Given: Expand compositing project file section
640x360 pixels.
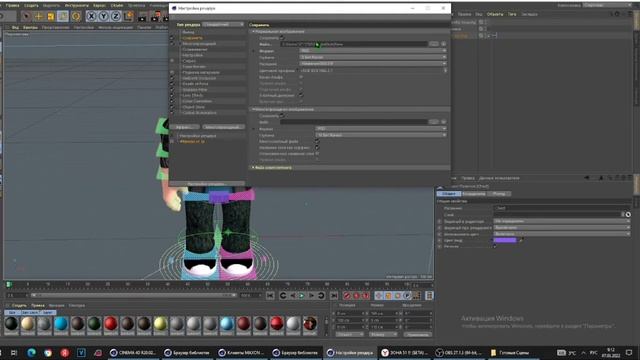Looking at the screenshot, I should [253, 167].
